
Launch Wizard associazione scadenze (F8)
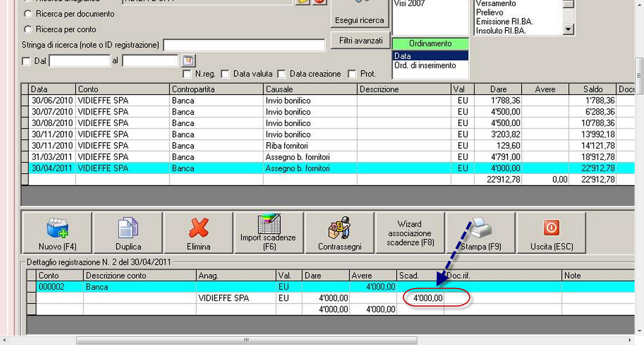click(410, 232)
